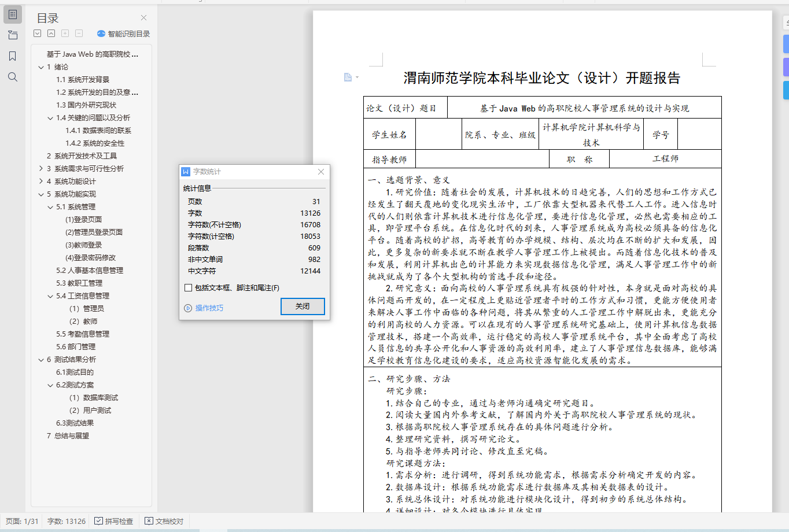The height and width of the screenshot is (532, 789).
Task: Click the plus (promote level) outline icon
Action: click(x=65, y=34)
